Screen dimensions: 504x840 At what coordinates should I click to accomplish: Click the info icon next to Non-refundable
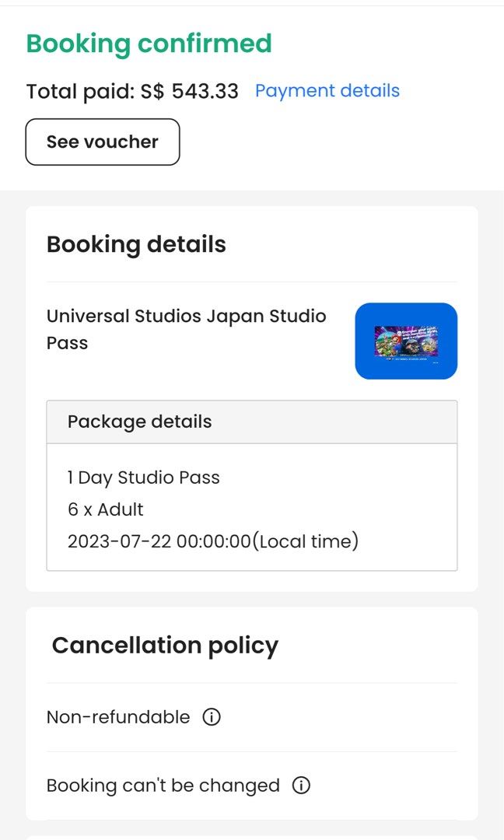(211, 717)
